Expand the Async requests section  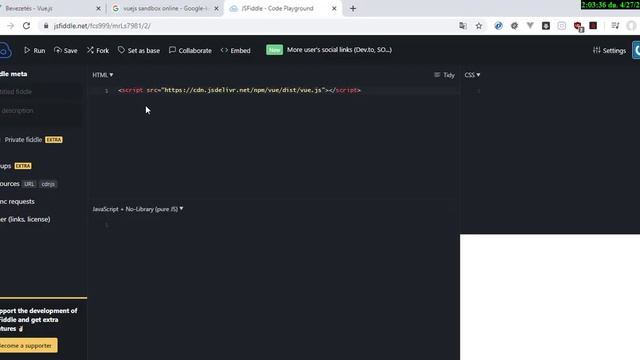point(17,202)
